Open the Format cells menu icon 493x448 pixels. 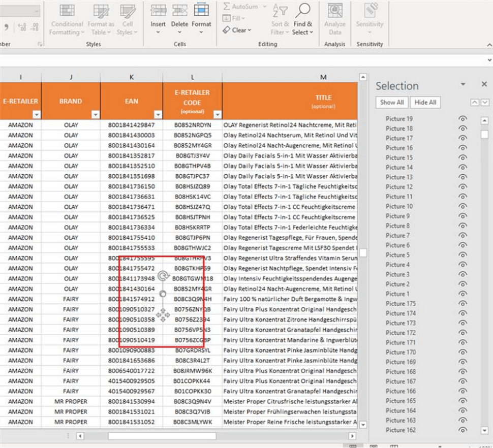[201, 11]
